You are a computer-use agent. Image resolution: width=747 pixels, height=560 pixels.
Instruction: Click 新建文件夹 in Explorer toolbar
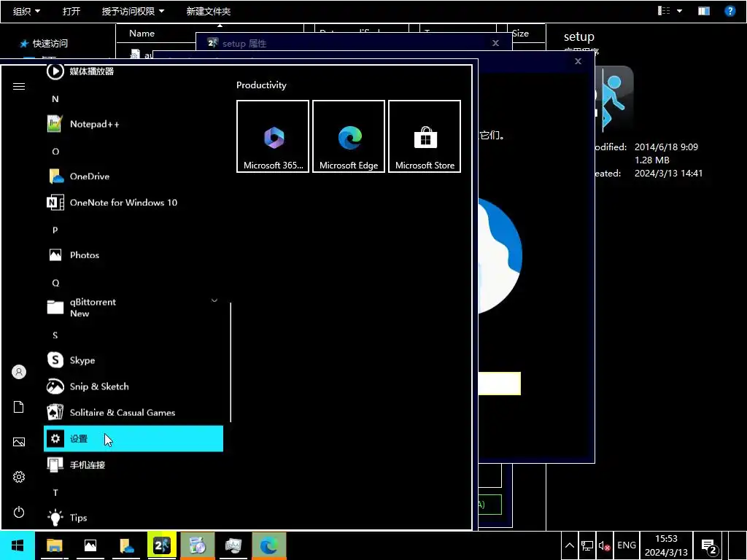click(208, 11)
